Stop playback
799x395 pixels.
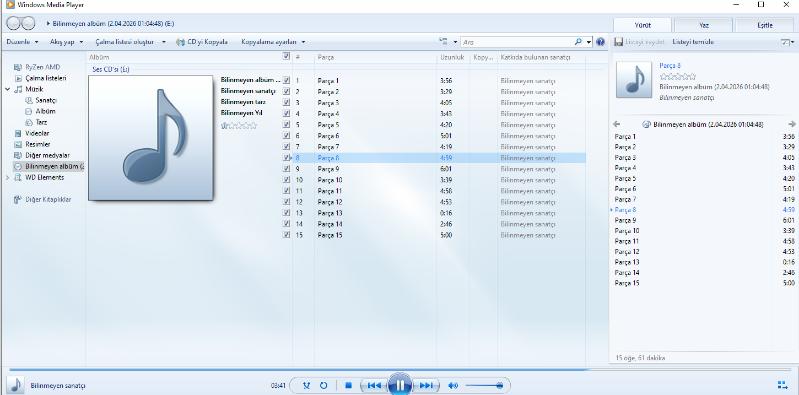click(349, 385)
